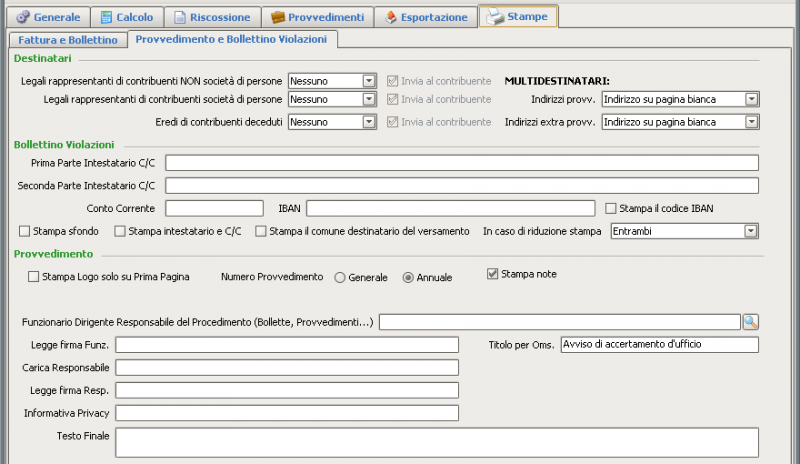Select the Generale radio button

point(340,277)
